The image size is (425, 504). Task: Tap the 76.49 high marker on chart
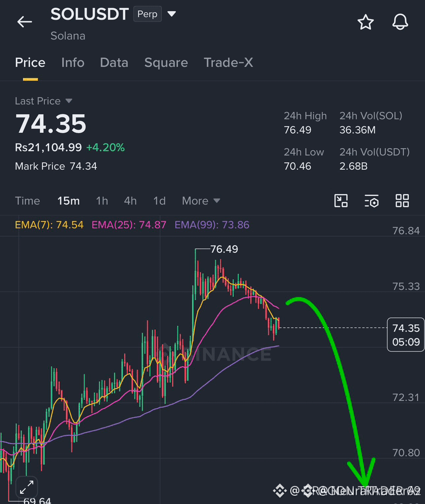click(224, 249)
